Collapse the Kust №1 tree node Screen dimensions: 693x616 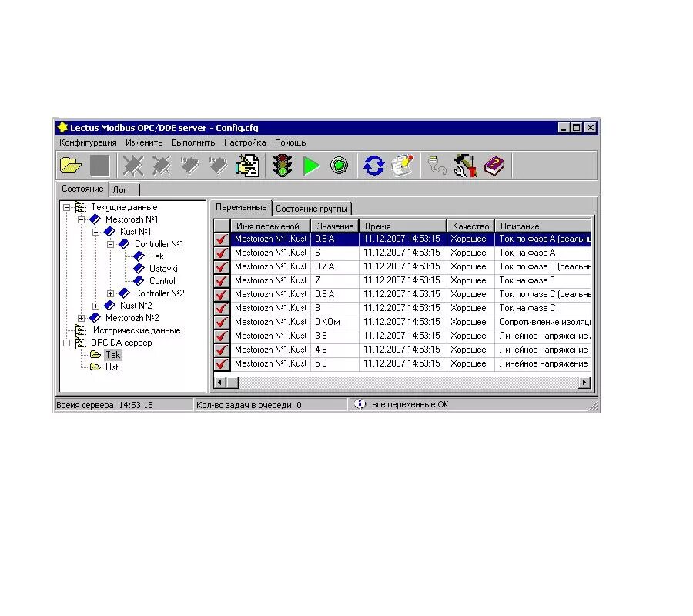(x=96, y=232)
